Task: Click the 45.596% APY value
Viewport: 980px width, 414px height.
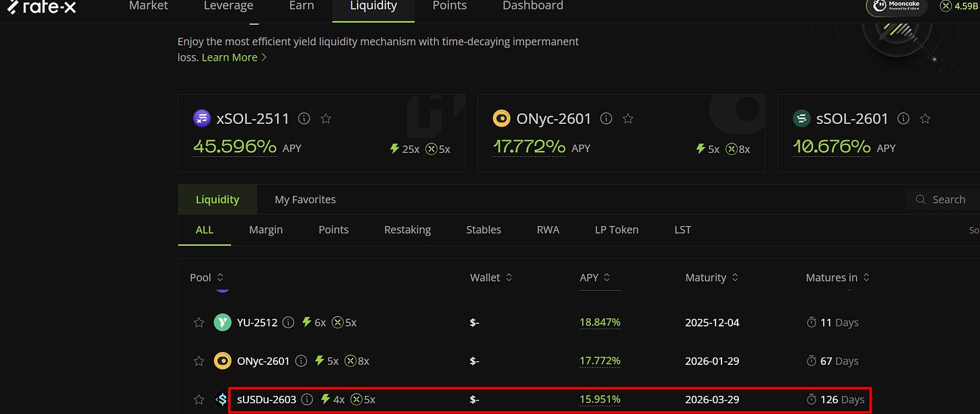Action: click(235, 147)
